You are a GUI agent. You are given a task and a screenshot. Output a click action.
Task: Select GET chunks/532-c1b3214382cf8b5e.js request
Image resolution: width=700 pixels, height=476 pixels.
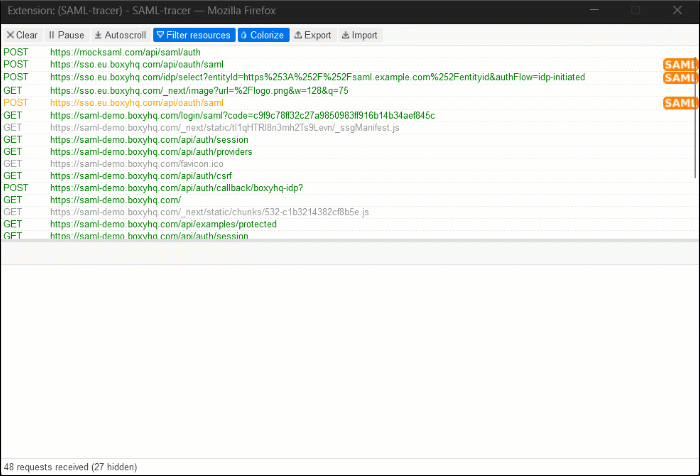348,212
